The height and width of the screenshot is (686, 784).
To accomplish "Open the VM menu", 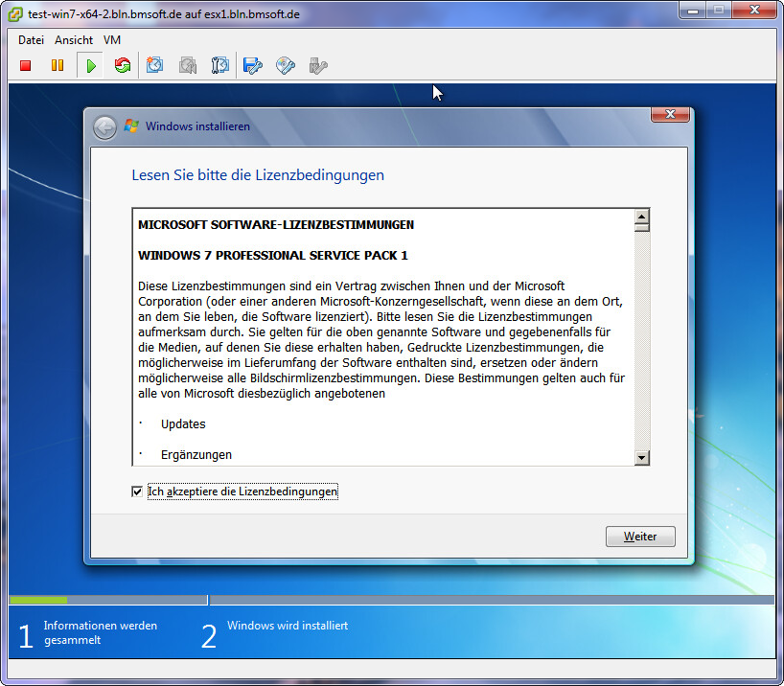I will coord(112,40).
